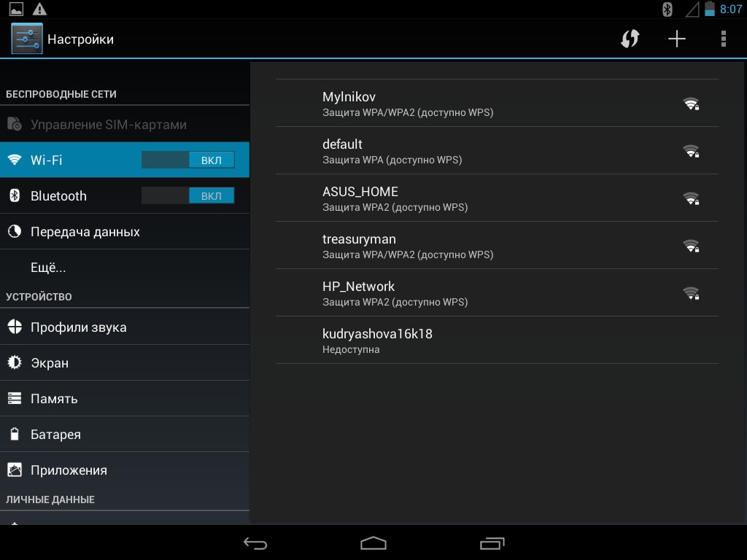Turn off the Bluetooth switch
The width and height of the screenshot is (747, 560).
[x=188, y=195]
